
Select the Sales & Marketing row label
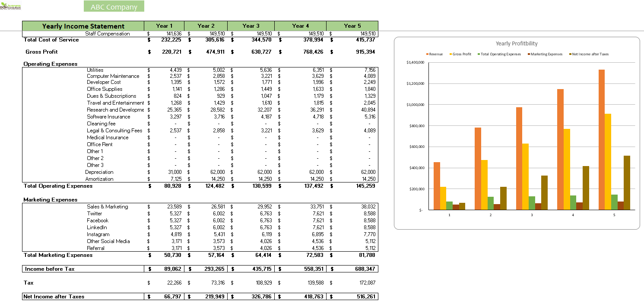pos(108,206)
